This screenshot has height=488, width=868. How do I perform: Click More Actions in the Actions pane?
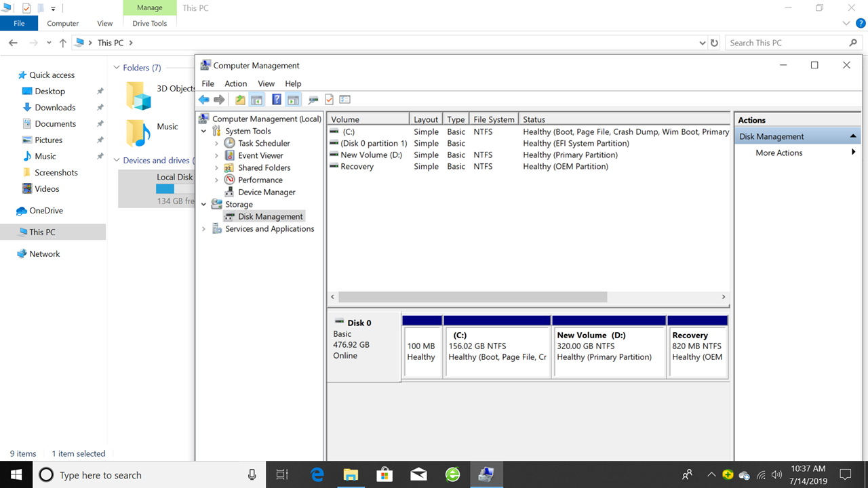779,153
